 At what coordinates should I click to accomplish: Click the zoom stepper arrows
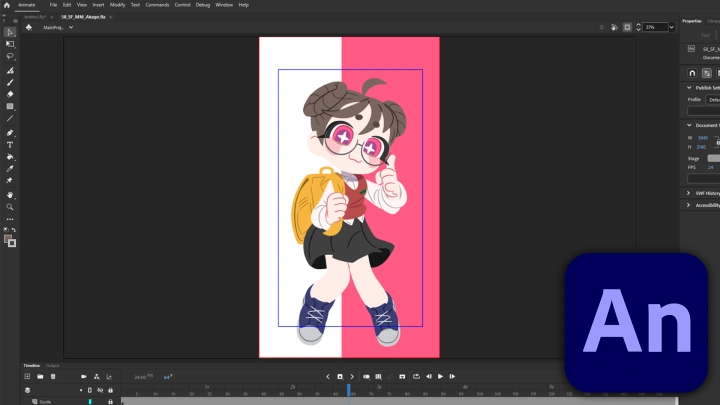638,28
